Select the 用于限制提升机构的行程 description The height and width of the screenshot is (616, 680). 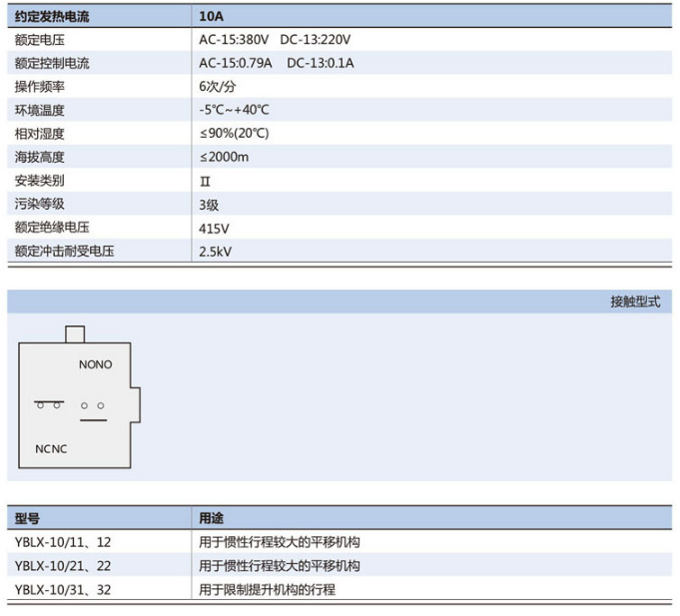267,589
